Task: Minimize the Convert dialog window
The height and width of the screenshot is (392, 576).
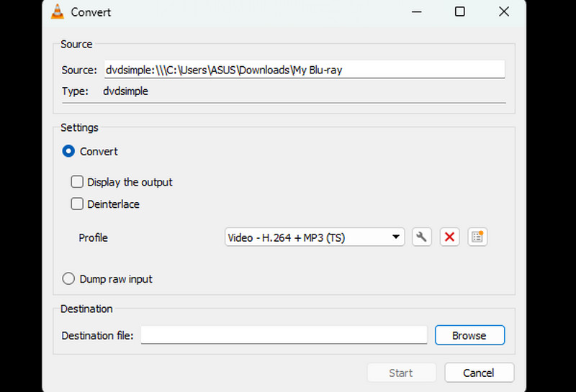Action: pyautogui.click(x=416, y=12)
